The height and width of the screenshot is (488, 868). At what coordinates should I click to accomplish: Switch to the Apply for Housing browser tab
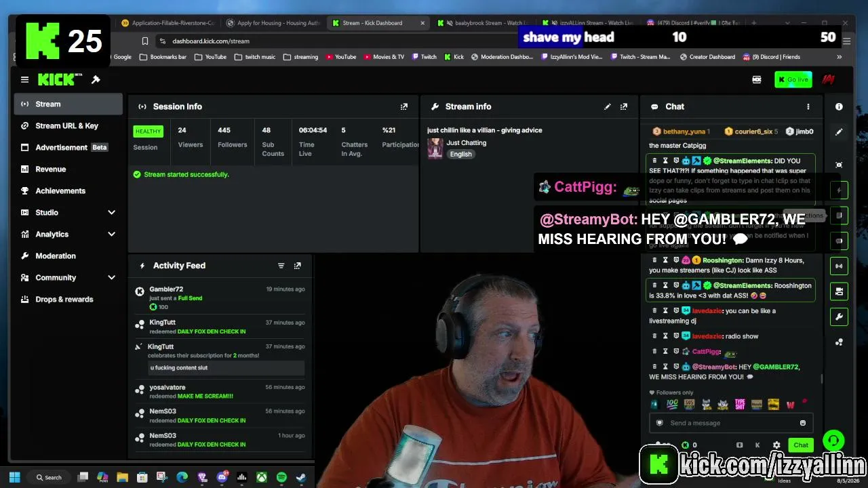(x=273, y=23)
